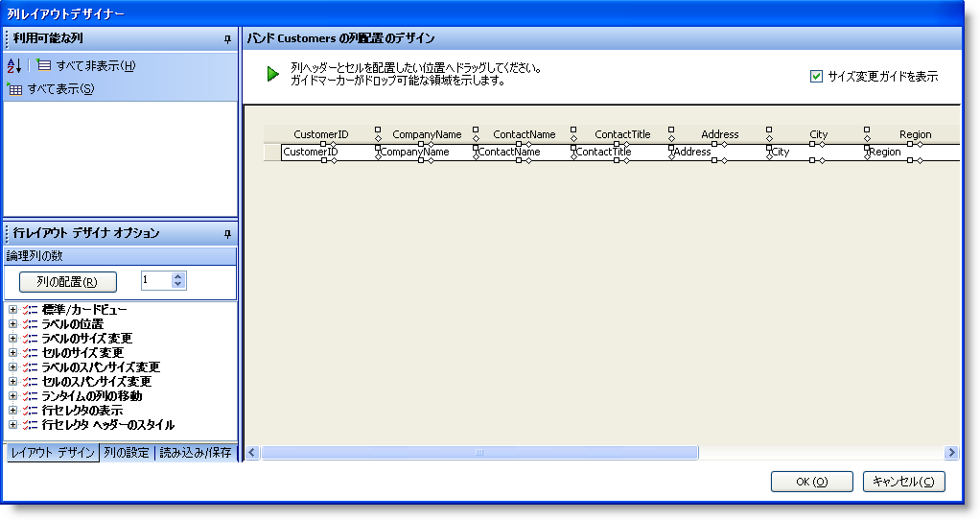
Task: Pin the 行レイアウト デザイナ オプション panel
Action: click(227, 234)
